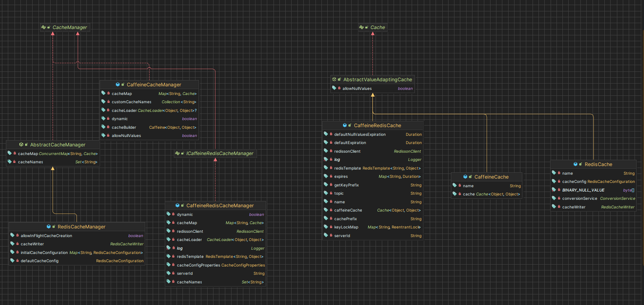644x305 pixels.
Task: Click the class icon of CaffeineCacheManager header
Action: click(118, 85)
